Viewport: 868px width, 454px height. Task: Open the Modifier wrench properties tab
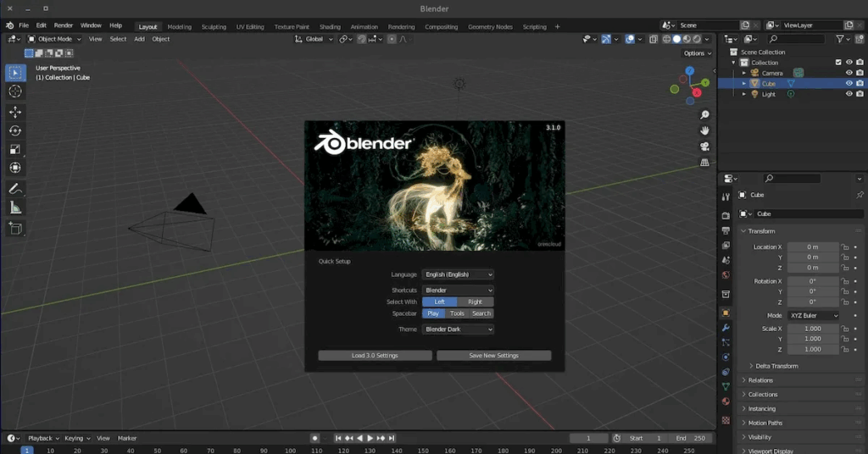point(726,328)
